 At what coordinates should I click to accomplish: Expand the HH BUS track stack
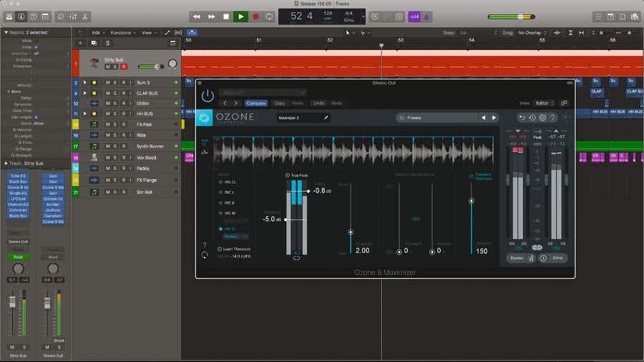click(85, 114)
